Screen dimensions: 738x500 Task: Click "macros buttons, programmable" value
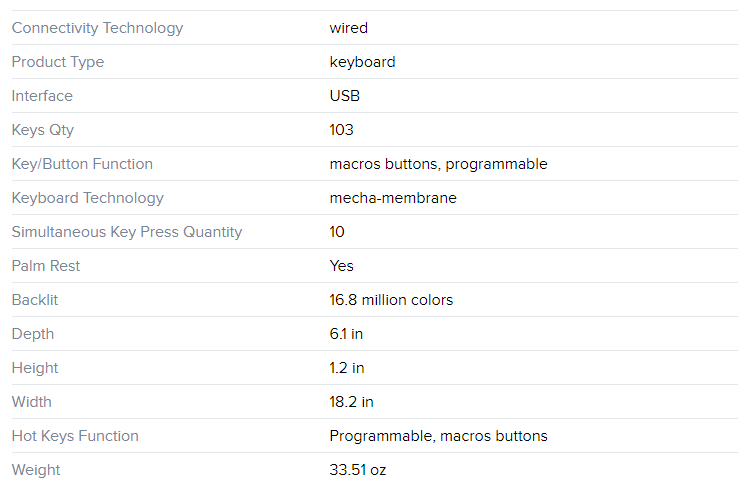tap(438, 164)
